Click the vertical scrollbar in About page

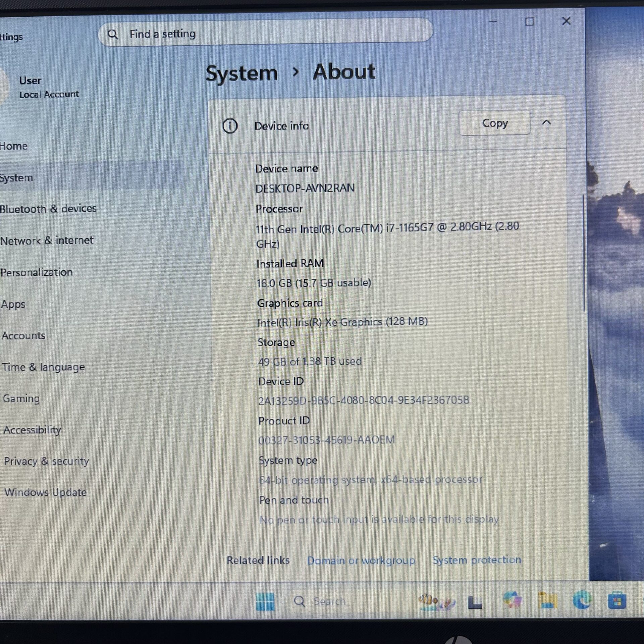pos(584,253)
